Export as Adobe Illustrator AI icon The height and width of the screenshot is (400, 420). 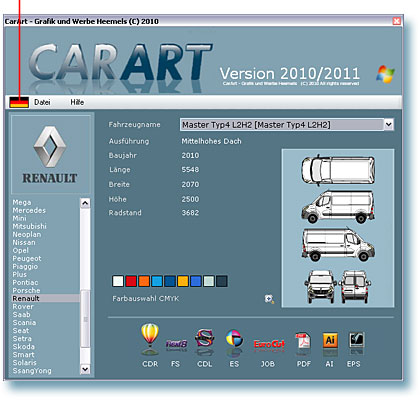point(330,342)
